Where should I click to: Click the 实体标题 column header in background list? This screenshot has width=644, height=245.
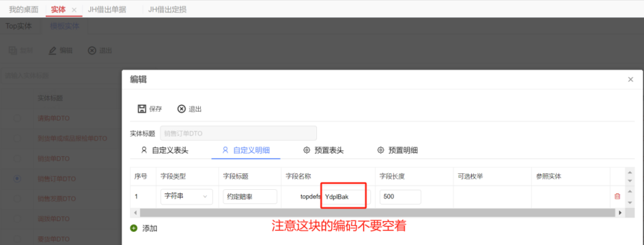[x=50, y=98]
